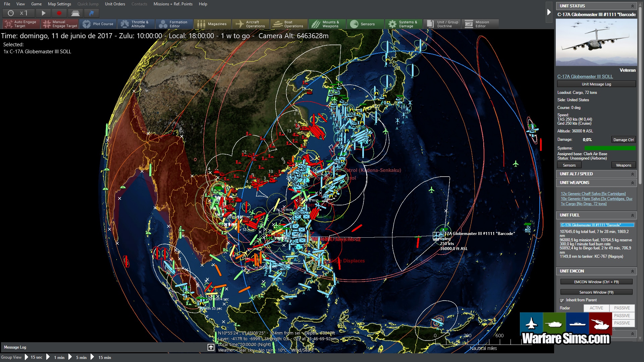
Task: Open the Help menu
Action: click(x=203, y=4)
